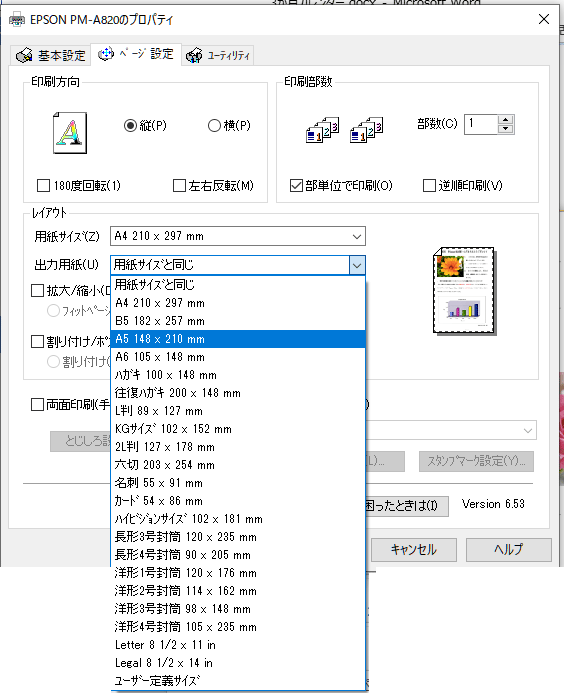Image resolution: width=564 pixels, height=693 pixels.
Task: Expand the 用紙サイズ(Z) dropdown
Action: pyautogui.click(x=238, y=236)
